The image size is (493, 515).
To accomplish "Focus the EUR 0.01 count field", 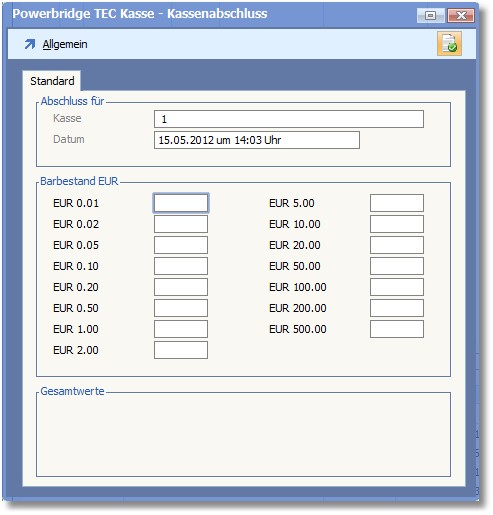I will point(181,203).
